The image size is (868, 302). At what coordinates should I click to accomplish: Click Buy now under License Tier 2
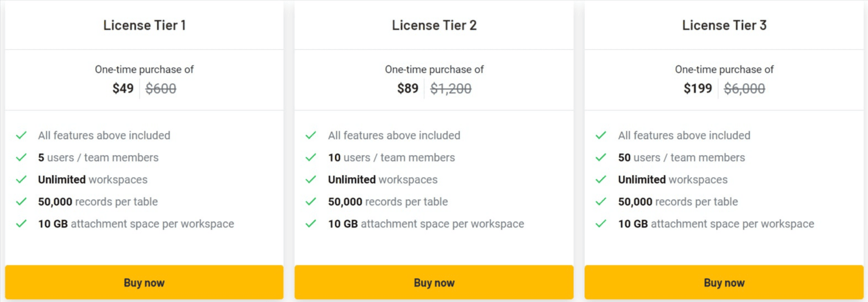tap(434, 283)
